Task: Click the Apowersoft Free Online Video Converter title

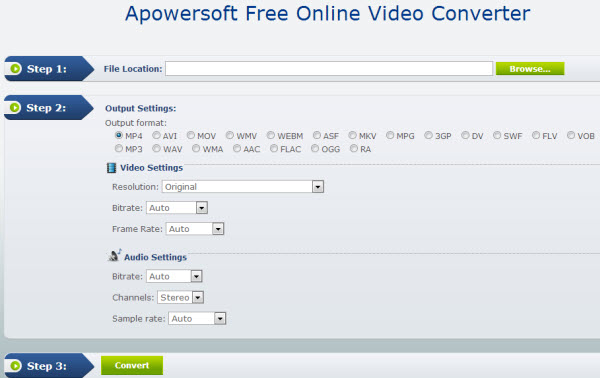Action: tap(328, 13)
